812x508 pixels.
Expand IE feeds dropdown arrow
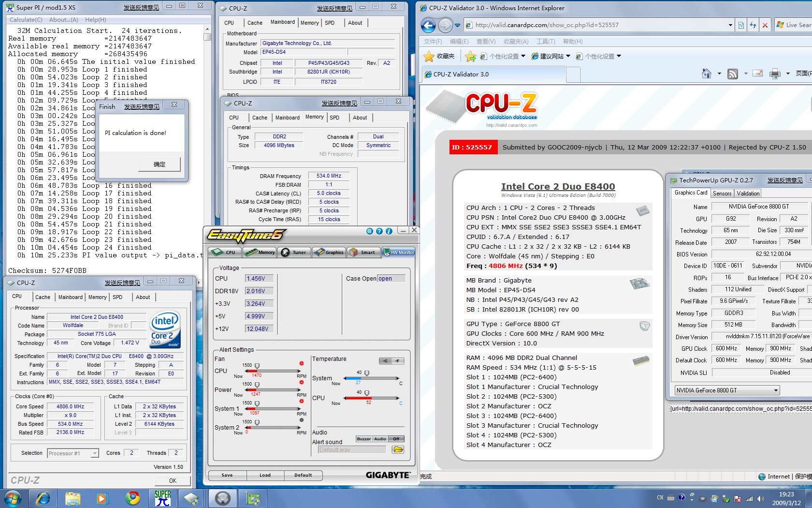(746, 74)
